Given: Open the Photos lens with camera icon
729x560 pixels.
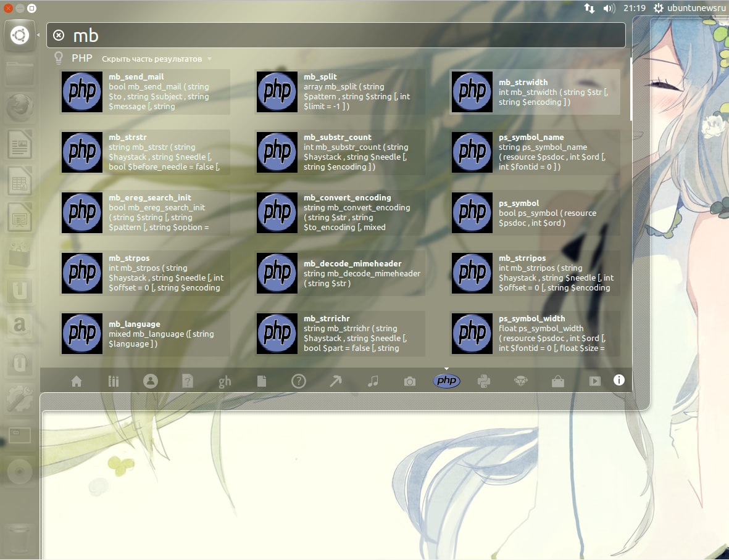Looking at the screenshot, I should point(410,381).
